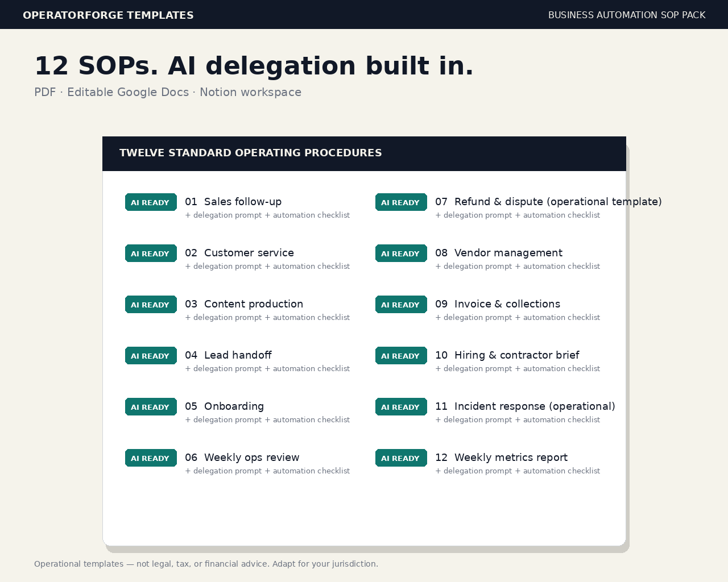
Task: Select the '08 Vendor management' title
Action: [499, 253]
